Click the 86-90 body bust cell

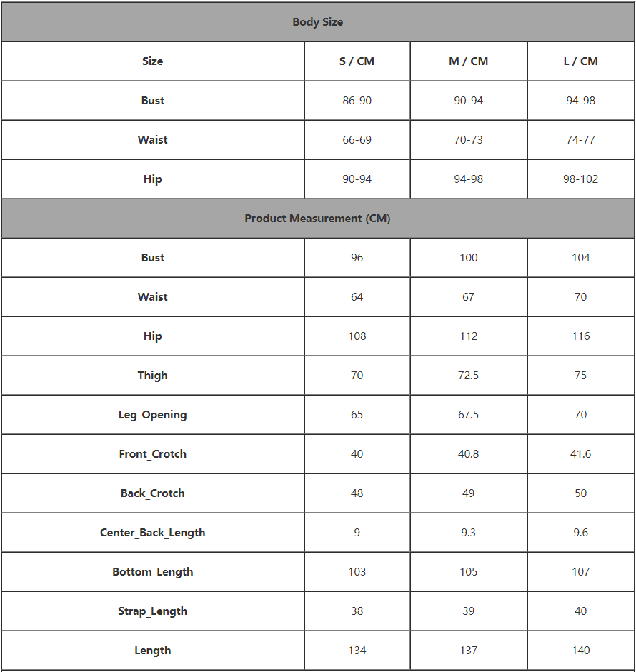click(357, 101)
